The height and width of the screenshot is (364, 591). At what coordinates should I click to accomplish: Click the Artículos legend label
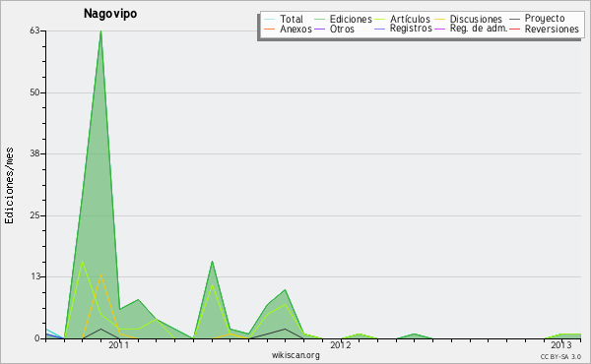coord(410,19)
